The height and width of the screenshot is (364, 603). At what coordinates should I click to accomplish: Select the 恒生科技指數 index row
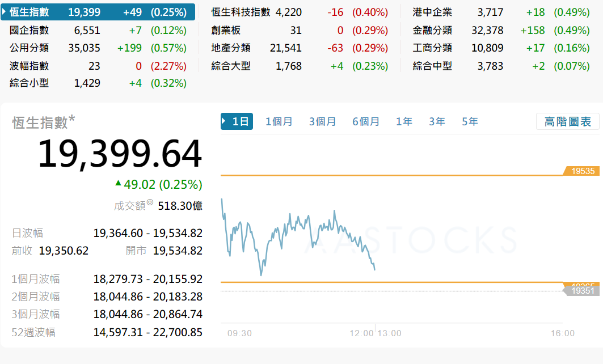tap(241, 12)
